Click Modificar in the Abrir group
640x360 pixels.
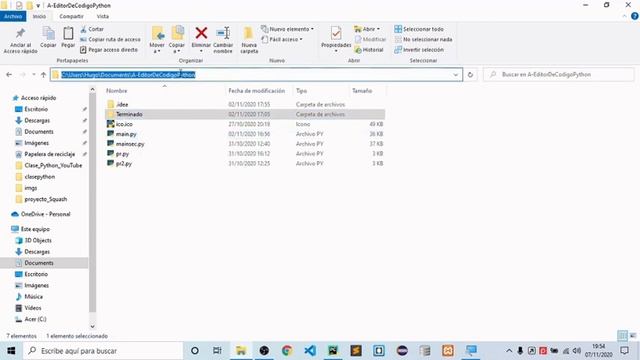(370, 40)
